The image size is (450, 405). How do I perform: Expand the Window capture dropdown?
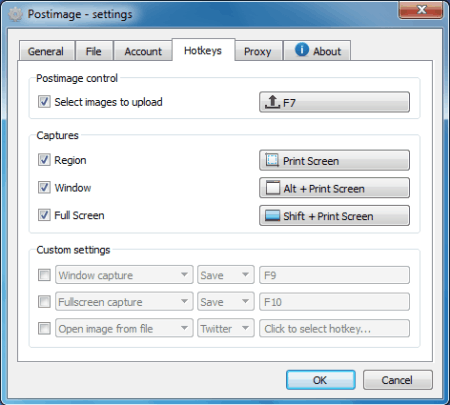click(x=124, y=275)
